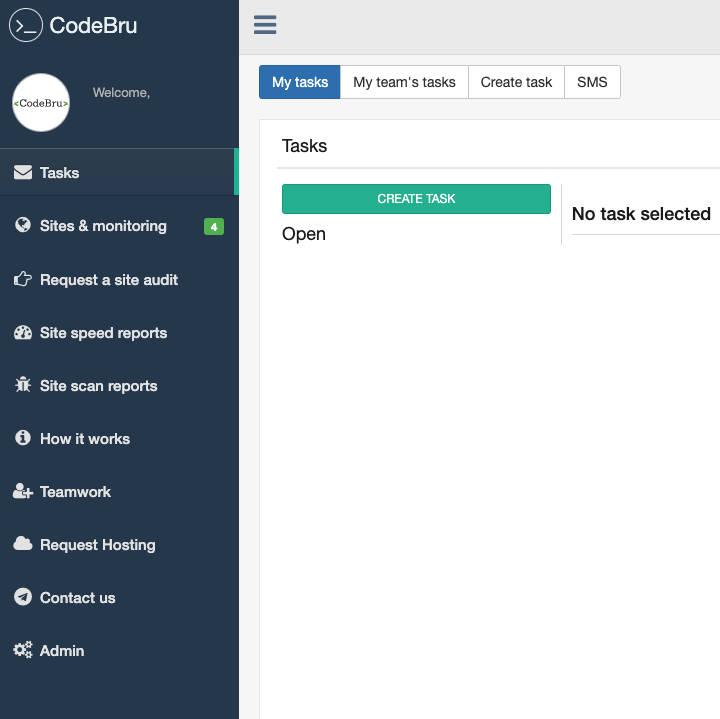Image resolution: width=720 pixels, height=719 pixels.
Task: Open the Request Hosting link
Action: point(98,545)
